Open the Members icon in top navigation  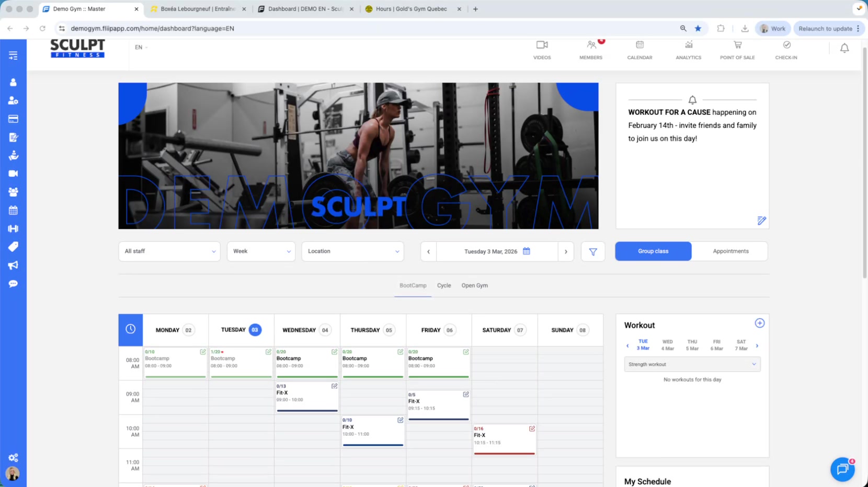pos(591,45)
